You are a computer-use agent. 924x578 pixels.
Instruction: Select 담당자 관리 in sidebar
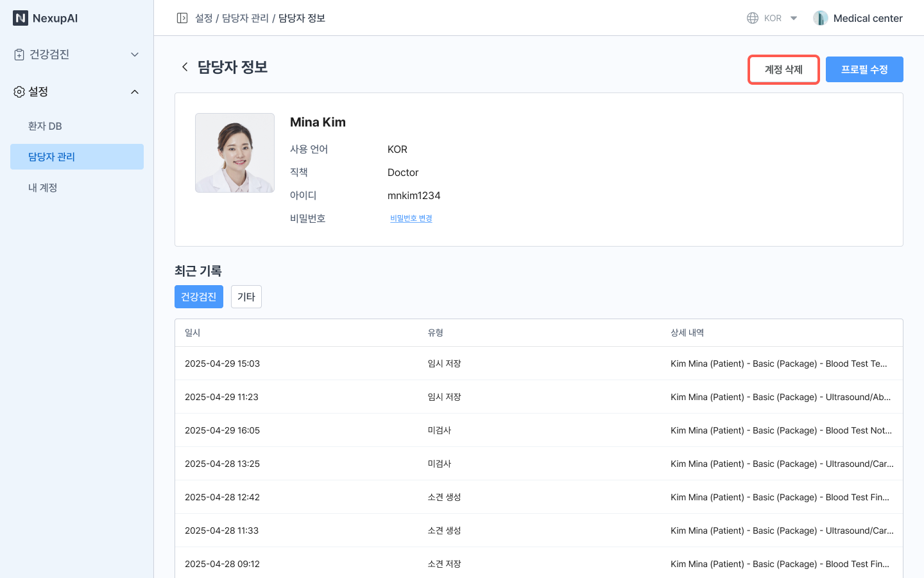51,157
